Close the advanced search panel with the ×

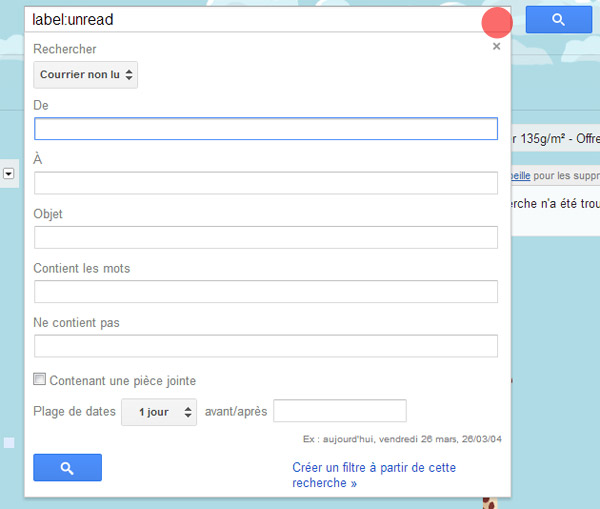tap(497, 46)
